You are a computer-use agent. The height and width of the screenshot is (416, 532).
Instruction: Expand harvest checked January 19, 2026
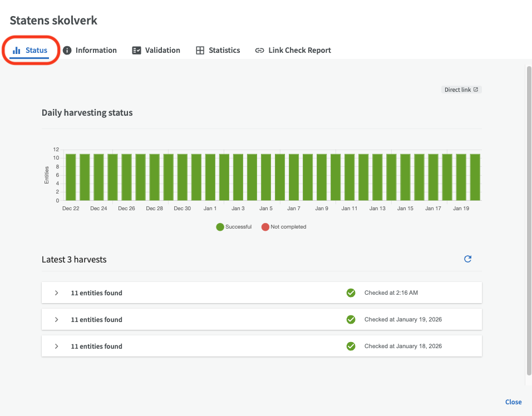point(56,320)
